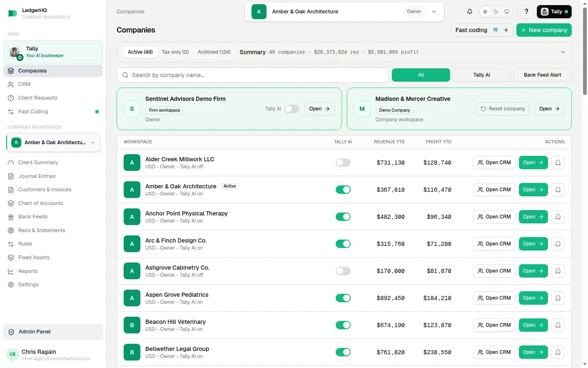Disable Tally AI for Amber & Oak Architecture
This screenshot has height=368, width=588.
343,190
